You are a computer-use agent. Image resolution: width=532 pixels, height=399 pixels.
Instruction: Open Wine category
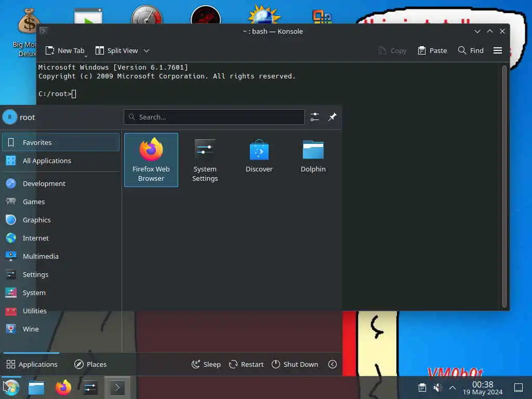(x=61, y=329)
